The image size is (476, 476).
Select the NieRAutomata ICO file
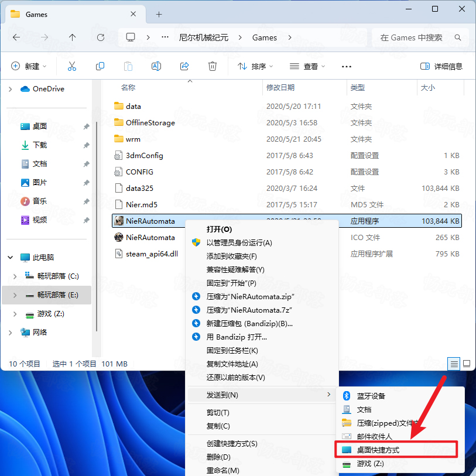pyautogui.click(x=150, y=237)
